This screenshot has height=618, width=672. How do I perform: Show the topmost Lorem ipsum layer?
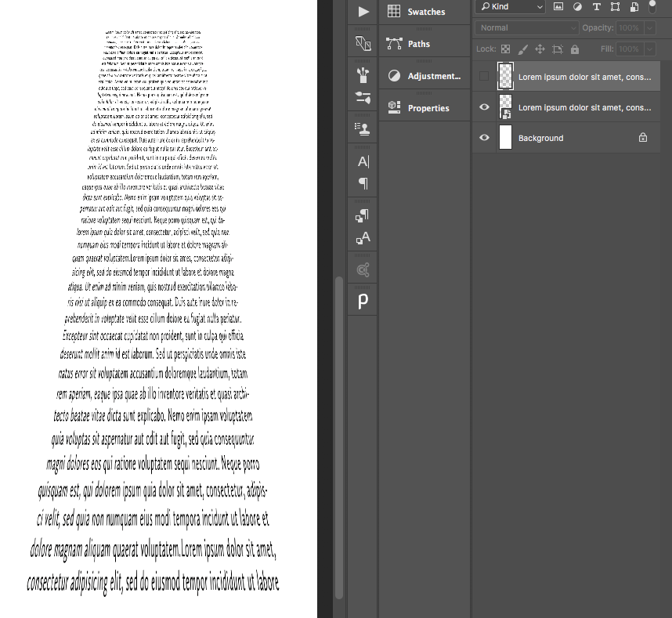[x=484, y=77]
